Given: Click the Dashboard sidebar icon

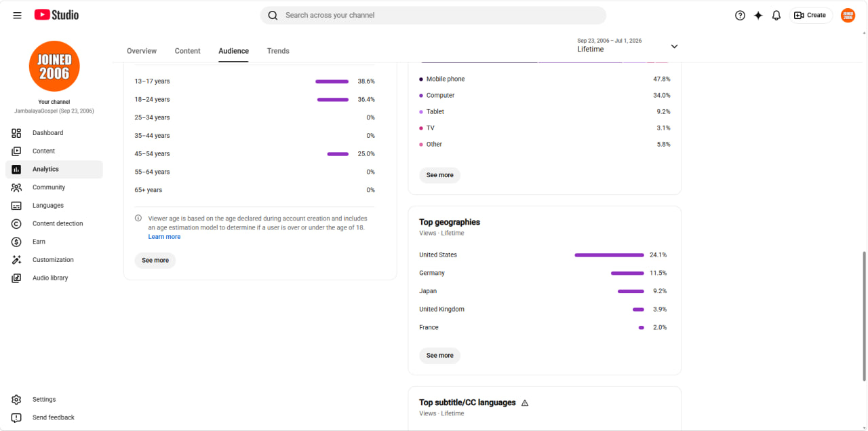Looking at the screenshot, I should pyautogui.click(x=16, y=133).
